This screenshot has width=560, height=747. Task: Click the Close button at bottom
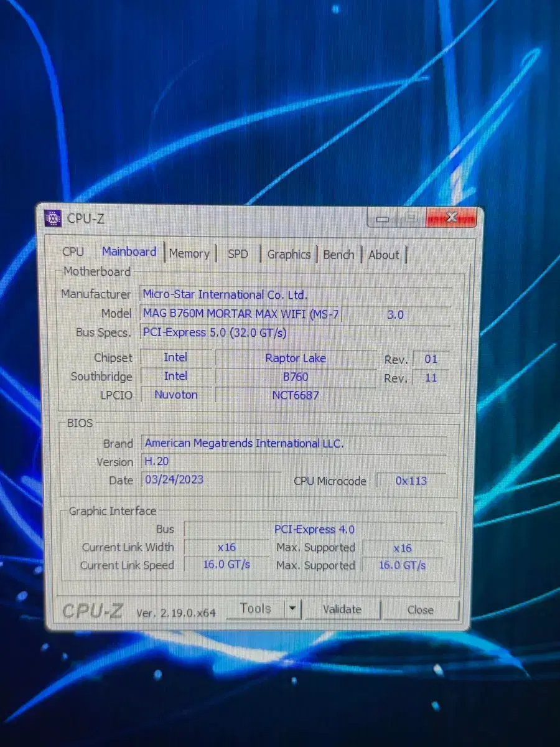click(x=420, y=611)
